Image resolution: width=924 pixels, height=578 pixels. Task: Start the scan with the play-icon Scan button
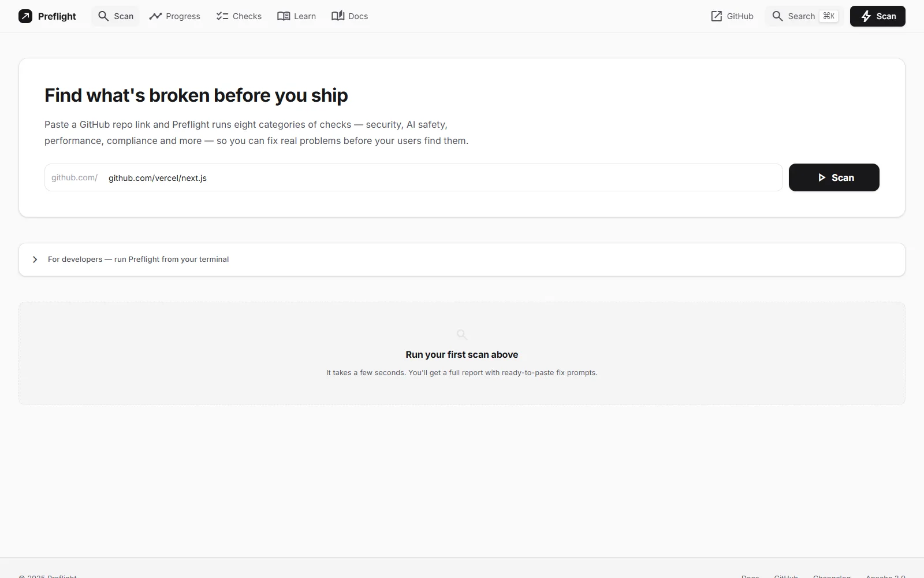pos(834,177)
